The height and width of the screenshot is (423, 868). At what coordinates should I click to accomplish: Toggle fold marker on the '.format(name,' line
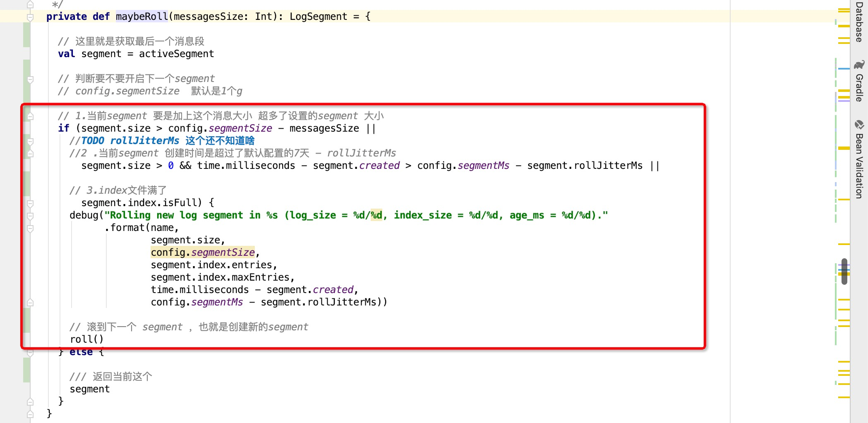point(30,228)
